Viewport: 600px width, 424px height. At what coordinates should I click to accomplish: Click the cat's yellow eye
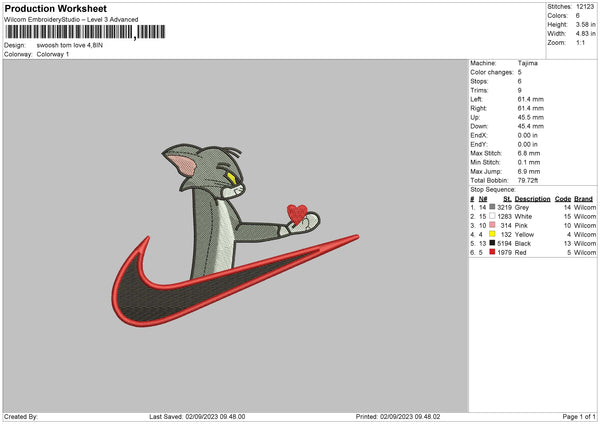pos(232,179)
